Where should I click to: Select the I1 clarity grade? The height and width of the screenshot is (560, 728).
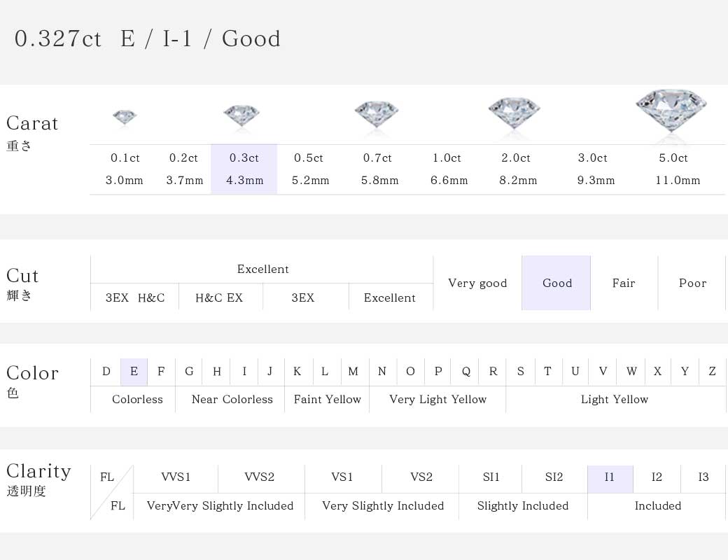point(610,478)
